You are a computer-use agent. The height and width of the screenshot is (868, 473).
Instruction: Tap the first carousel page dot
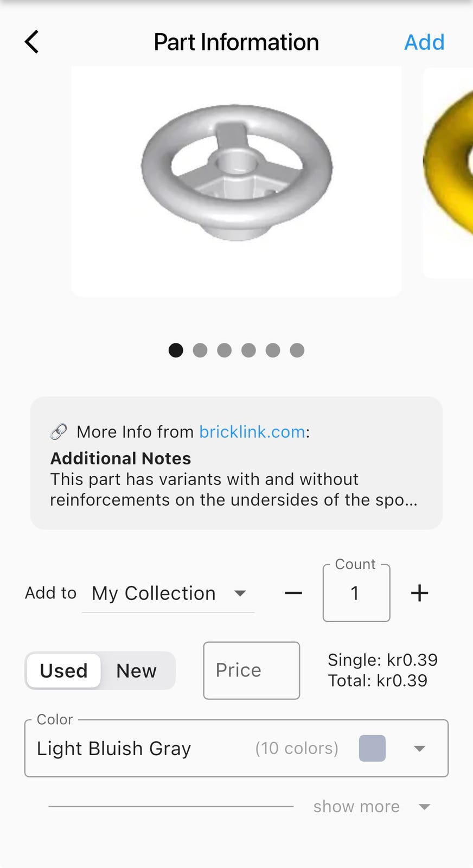(176, 350)
